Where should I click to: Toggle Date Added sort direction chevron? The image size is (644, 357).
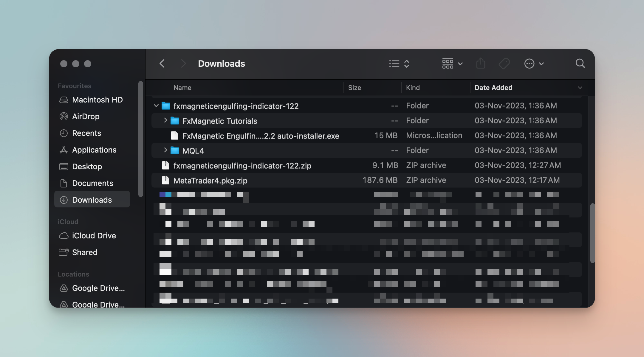pos(580,88)
